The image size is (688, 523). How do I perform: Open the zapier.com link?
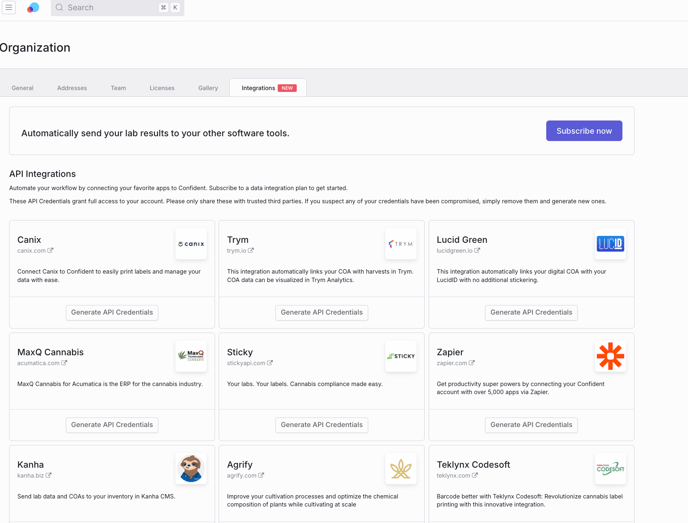pos(455,363)
